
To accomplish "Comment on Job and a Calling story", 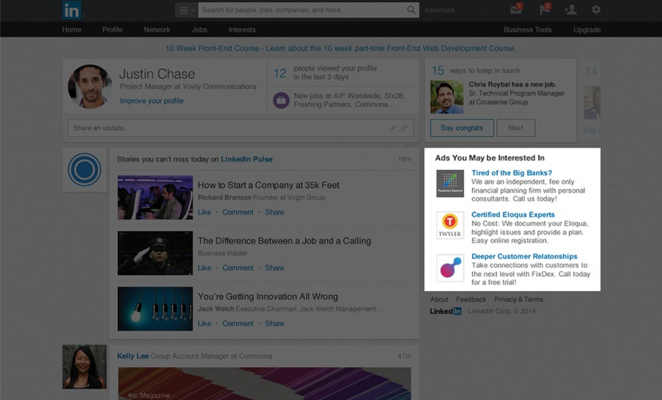I will pyautogui.click(x=238, y=268).
